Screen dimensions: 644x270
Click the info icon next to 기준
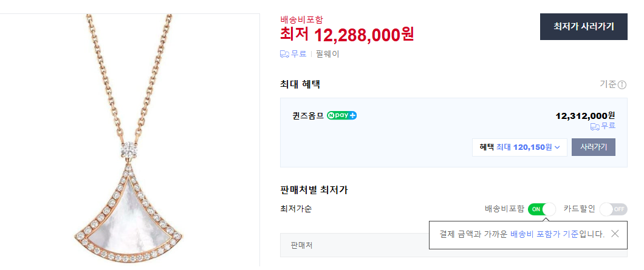click(x=622, y=84)
